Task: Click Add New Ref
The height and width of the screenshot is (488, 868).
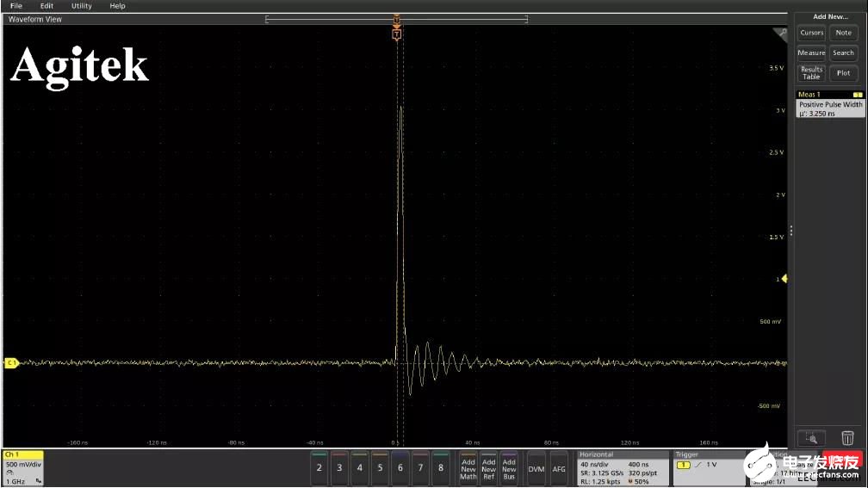Action: click(489, 468)
